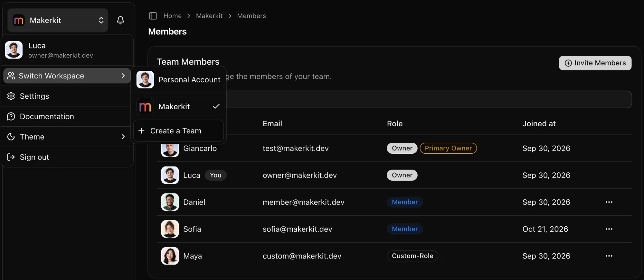Click the Primary Owner badge

point(448,148)
